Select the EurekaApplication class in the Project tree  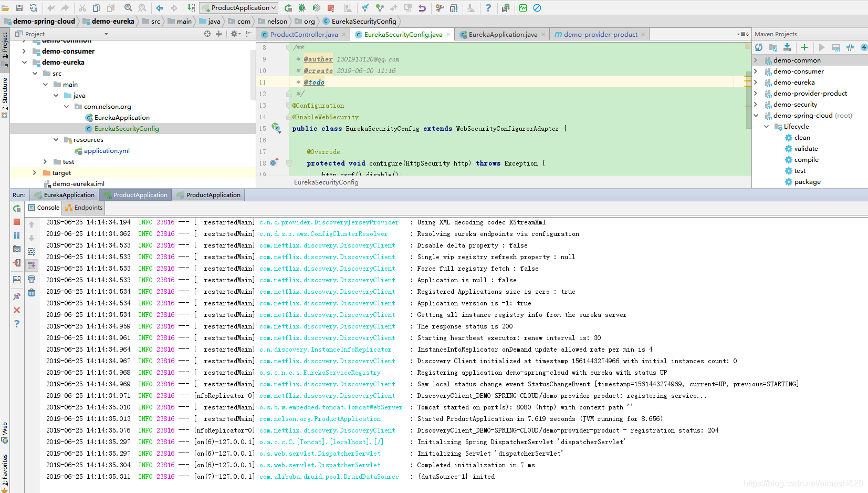[x=122, y=118]
